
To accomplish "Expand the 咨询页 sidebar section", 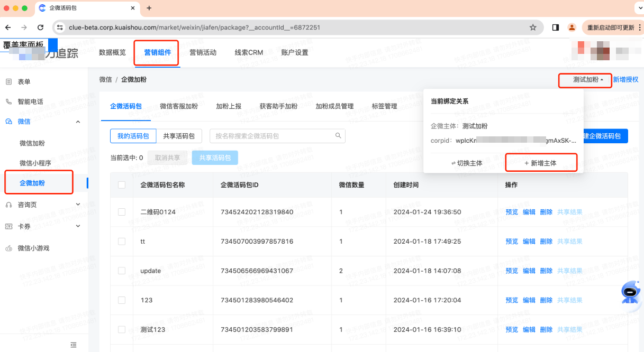I will click(78, 204).
